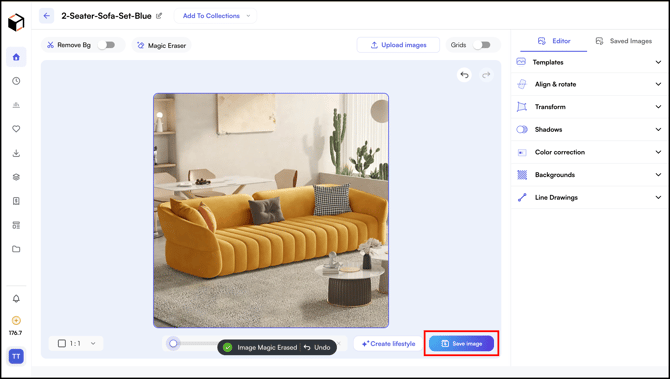The width and height of the screenshot is (670, 379).
Task: Open the history clock sidebar icon
Action: (x=16, y=81)
